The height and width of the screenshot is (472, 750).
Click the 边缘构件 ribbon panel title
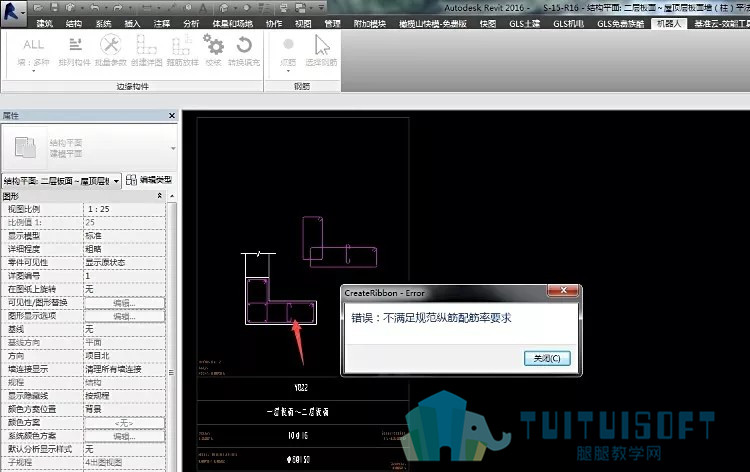point(132,87)
